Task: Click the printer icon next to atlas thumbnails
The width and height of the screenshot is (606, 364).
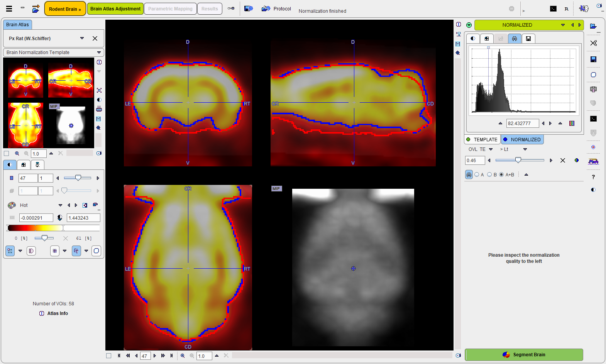Action: pos(99,109)
